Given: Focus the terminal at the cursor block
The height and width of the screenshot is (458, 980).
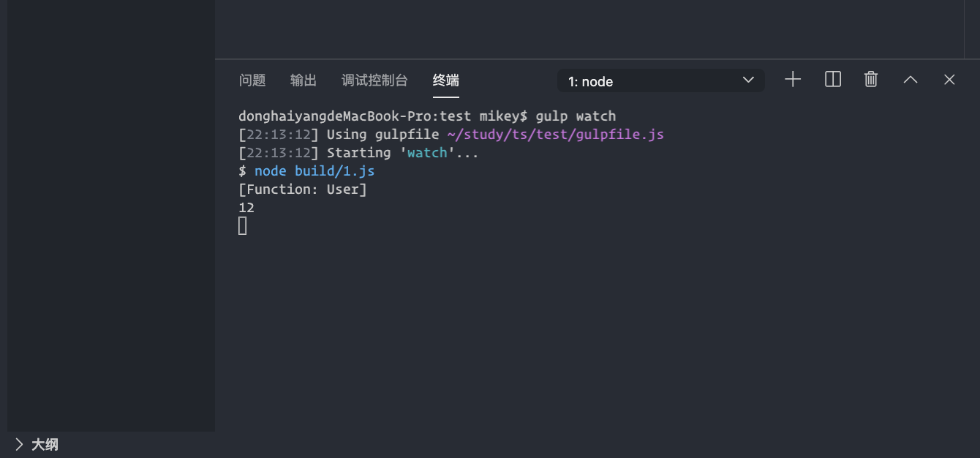Looking at the screenshot, I should click(x=243, y=226).
